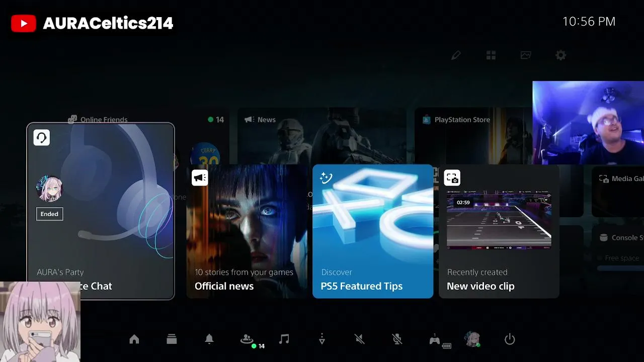Go to Home in control center bar
This screenshot has width=644, height=362.
pyautogui.click(x=134, y=339)
